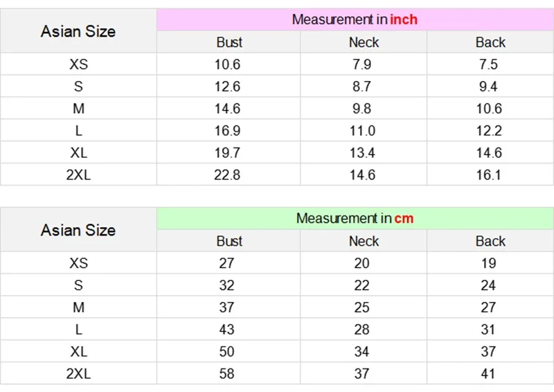Select the Bust column header in inch table
554x392 pixels.
229,42
